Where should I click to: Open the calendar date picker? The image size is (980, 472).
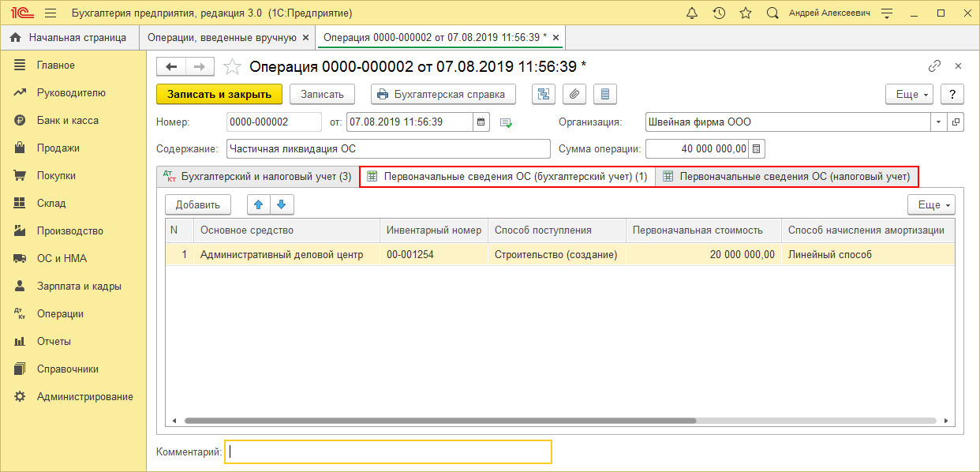click(481, 122)
